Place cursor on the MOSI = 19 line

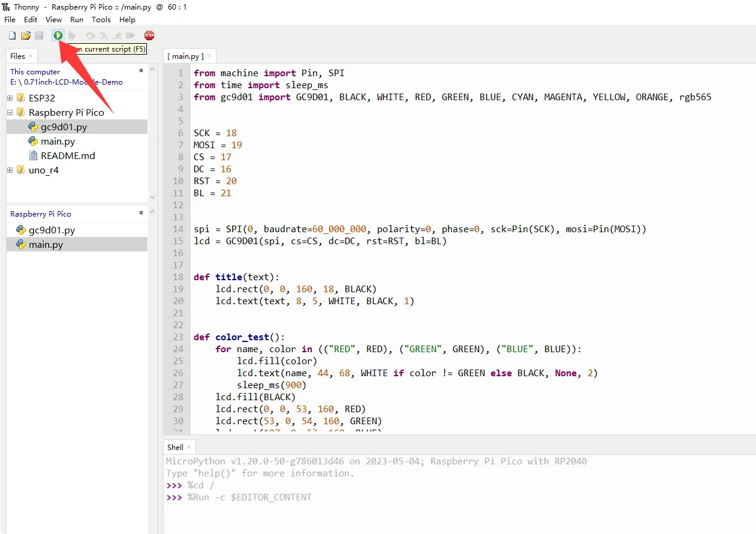tap(218, 145)
